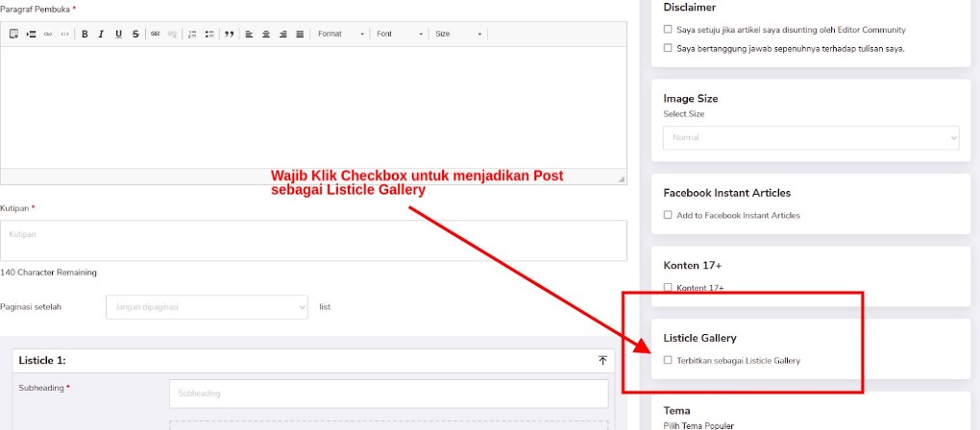
Task: Enable Terbitkan sebagai Listicle Gallery checkbox
Action: pos(668,361)
